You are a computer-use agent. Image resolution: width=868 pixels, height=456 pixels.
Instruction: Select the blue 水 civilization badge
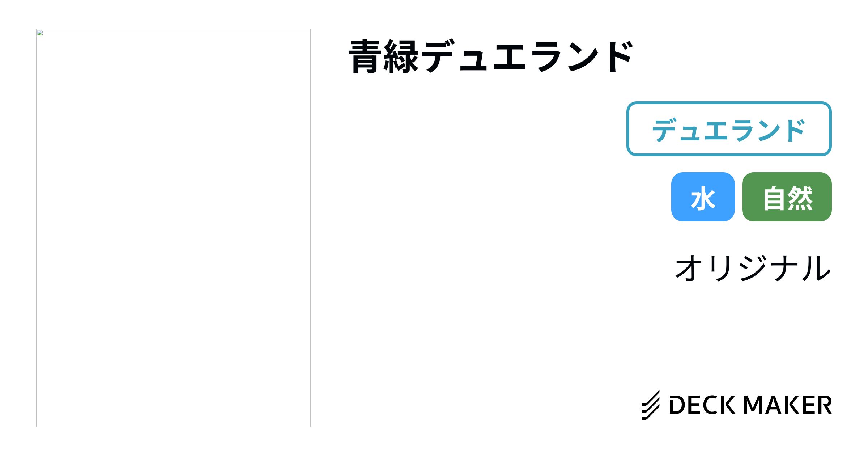(x=703, y=197)
